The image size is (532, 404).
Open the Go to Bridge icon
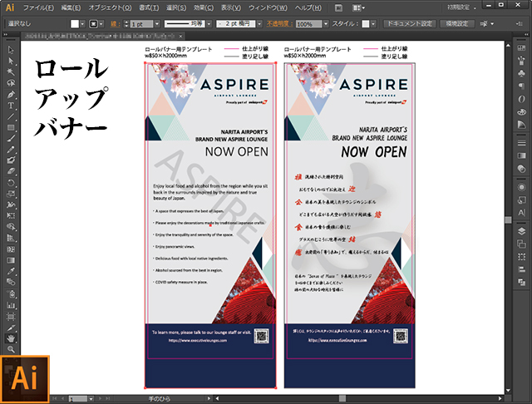coord(338,7)
